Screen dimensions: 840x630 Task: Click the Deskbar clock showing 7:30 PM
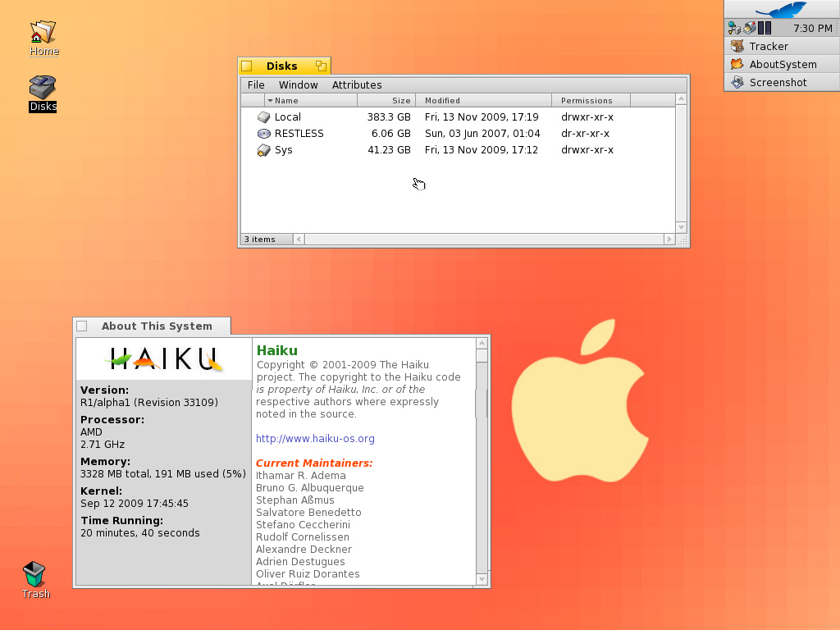813,29
